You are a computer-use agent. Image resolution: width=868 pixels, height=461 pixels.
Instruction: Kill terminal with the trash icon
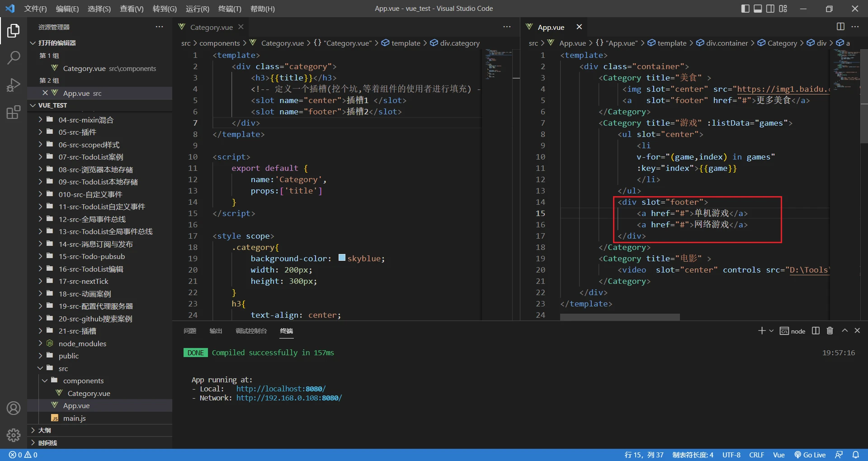point(830,331)
